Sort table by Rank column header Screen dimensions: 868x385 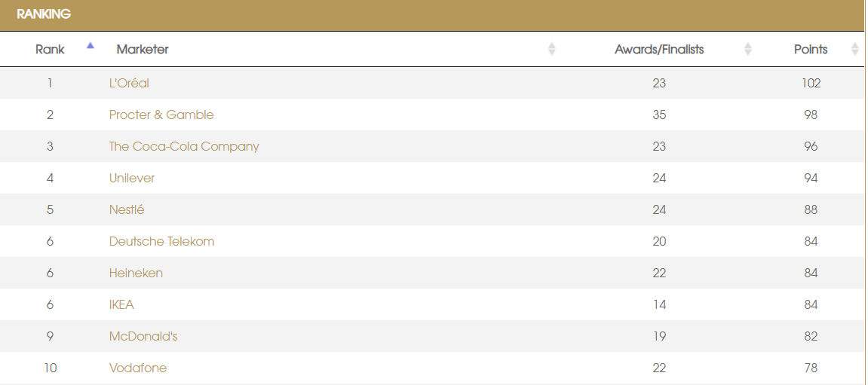(50, 50)
